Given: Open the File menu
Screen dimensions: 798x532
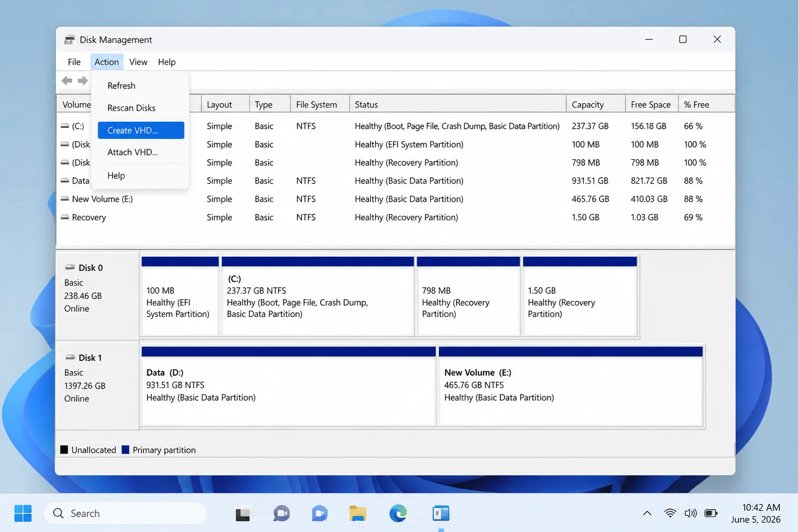Looking at the screenshot, I should 74,62.
